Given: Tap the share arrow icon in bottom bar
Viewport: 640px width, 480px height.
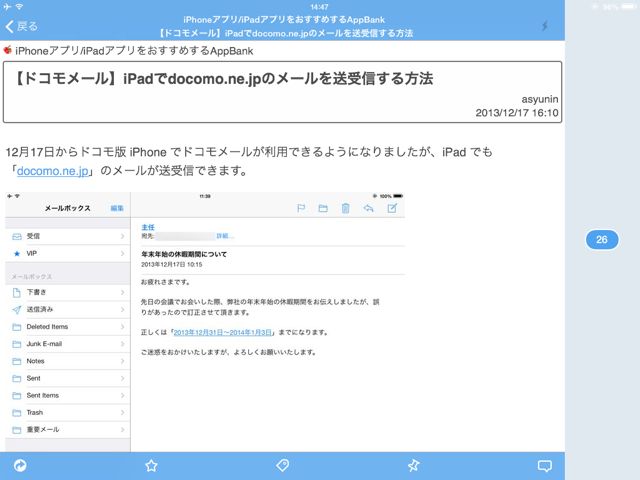Looking at the screenshot, I should 20,465.
